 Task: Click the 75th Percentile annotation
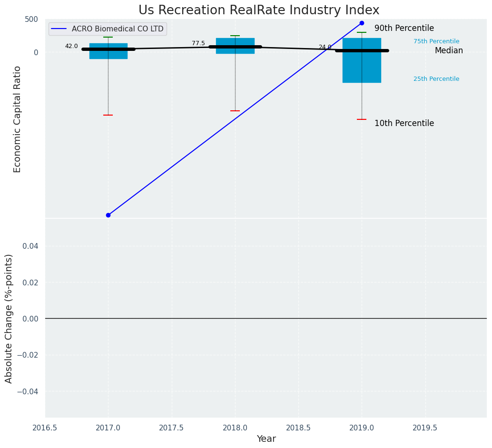(436, 41)
